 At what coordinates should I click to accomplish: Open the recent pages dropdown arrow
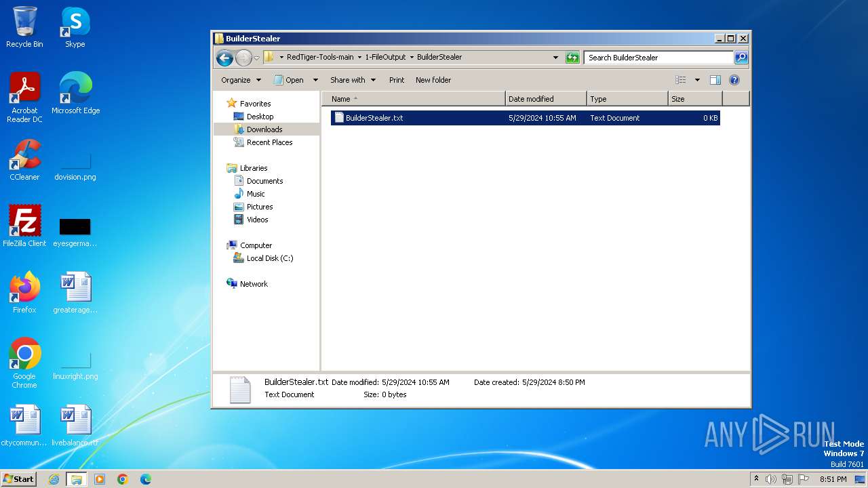[x=256, y=58]
